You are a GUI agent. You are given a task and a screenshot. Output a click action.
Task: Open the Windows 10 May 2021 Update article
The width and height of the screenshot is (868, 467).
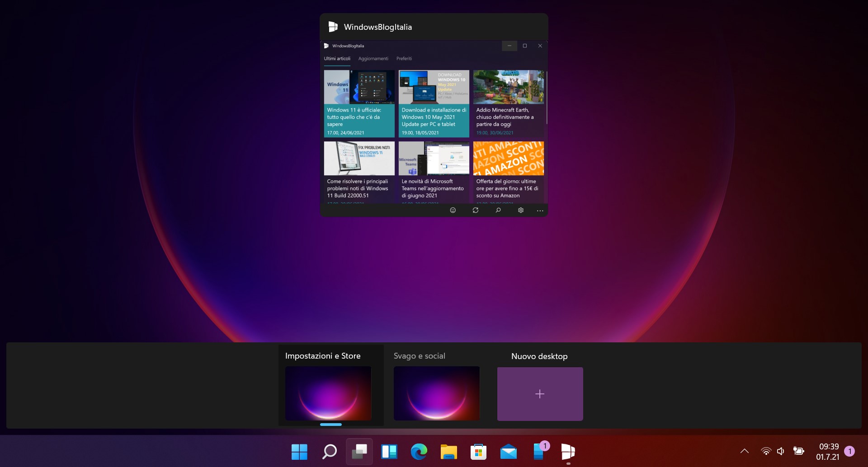tap(434, 103)
